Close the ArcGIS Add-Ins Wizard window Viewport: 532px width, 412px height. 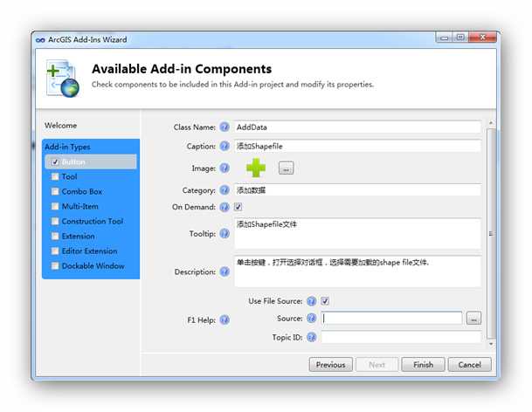click(x=482, y=38)
